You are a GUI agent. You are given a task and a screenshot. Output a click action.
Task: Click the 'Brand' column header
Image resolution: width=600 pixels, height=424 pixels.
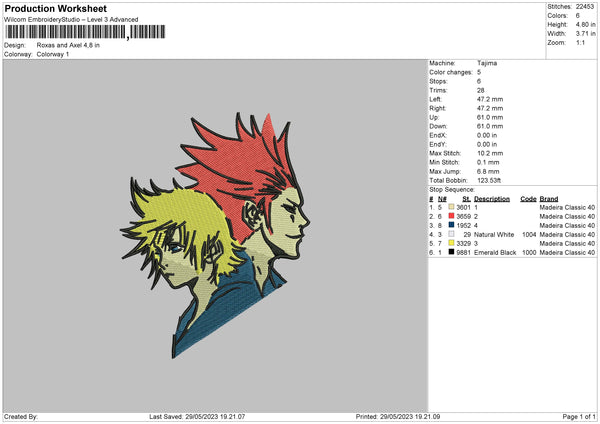[549, 199]
